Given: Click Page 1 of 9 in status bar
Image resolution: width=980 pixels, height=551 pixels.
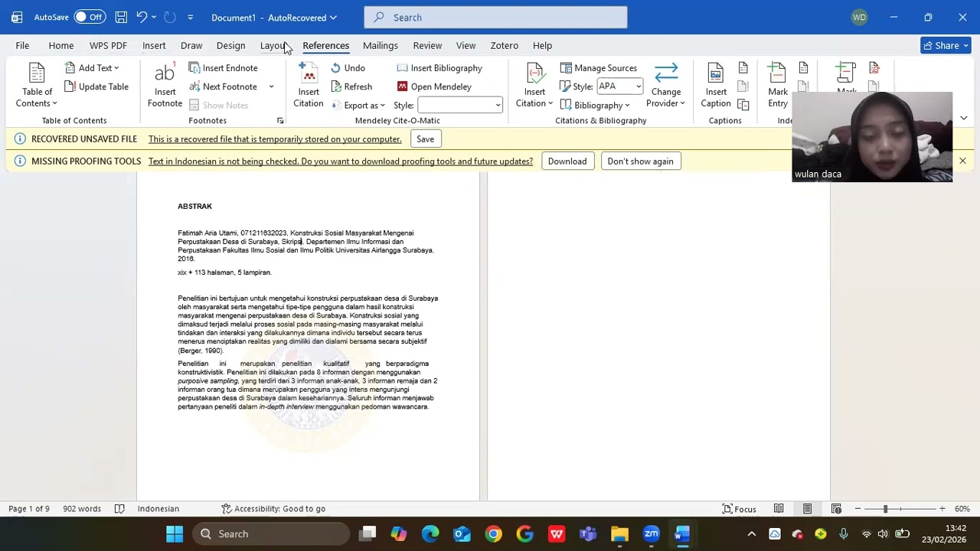Looking at the screenshot, I should tap(29, 509).
